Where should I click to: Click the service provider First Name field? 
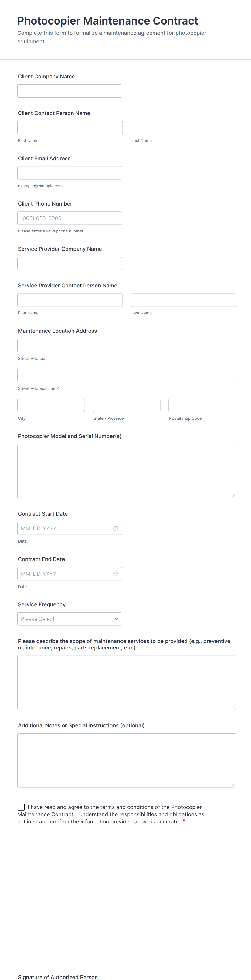pyautogui.click(x=70, y=300)
